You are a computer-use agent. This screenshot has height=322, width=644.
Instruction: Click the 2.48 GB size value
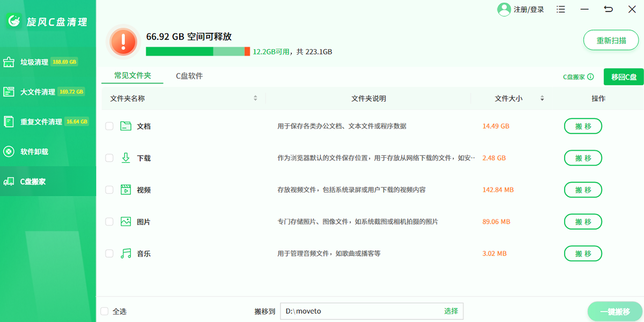coord(494,158)
